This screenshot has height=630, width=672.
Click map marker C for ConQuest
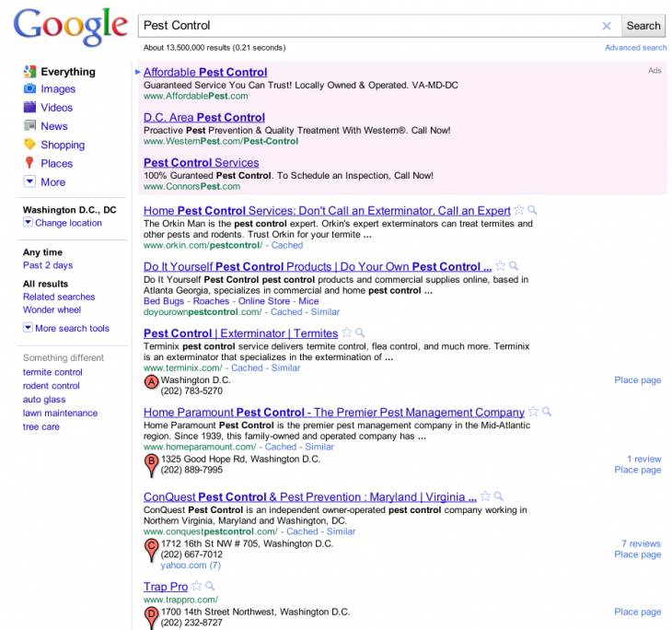click(x=151, y=550)
